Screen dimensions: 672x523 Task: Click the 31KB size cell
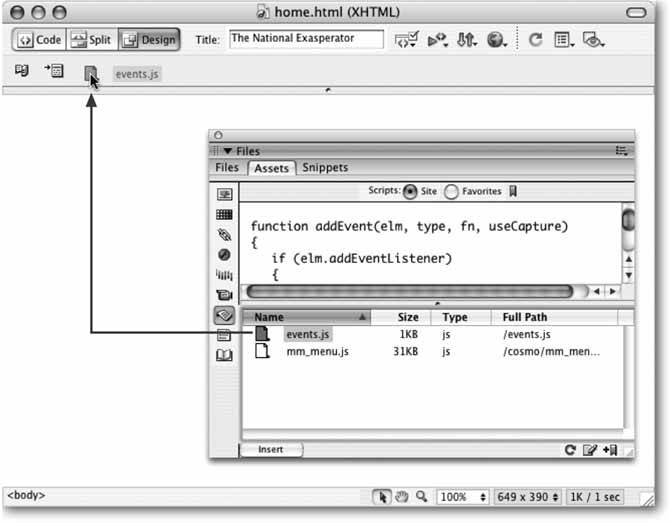(405, 352)
